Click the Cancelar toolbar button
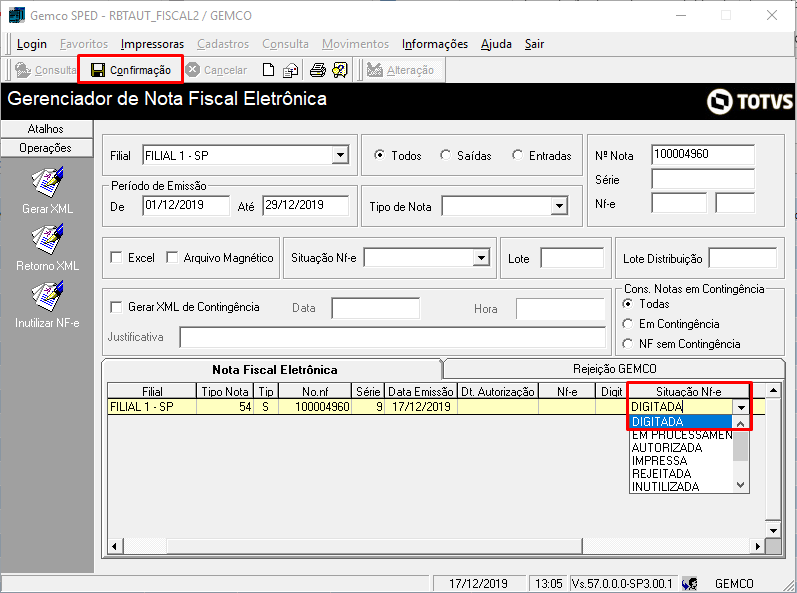Viewport: 797px width, 593px height. click(216, 70)
